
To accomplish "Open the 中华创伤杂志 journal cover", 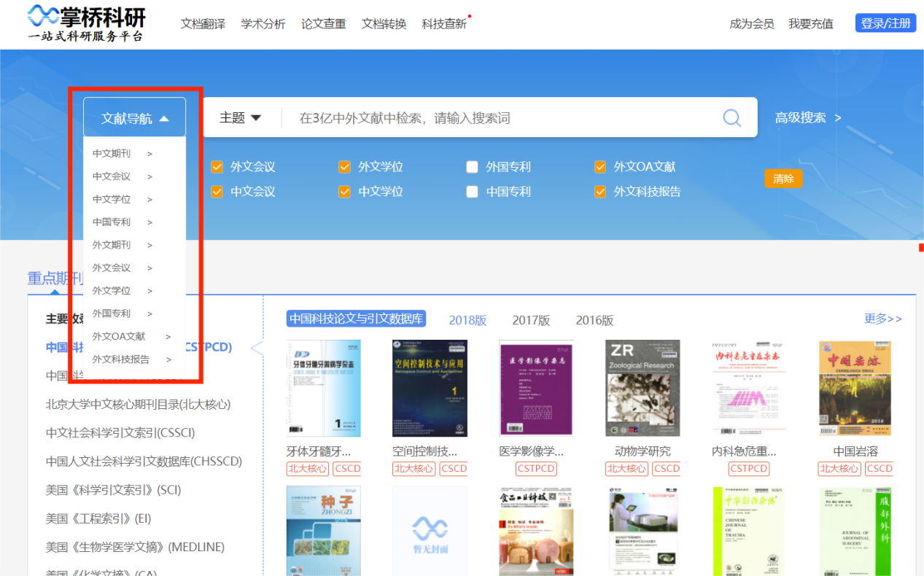I will pyautogui.click(x=749, y=531).
